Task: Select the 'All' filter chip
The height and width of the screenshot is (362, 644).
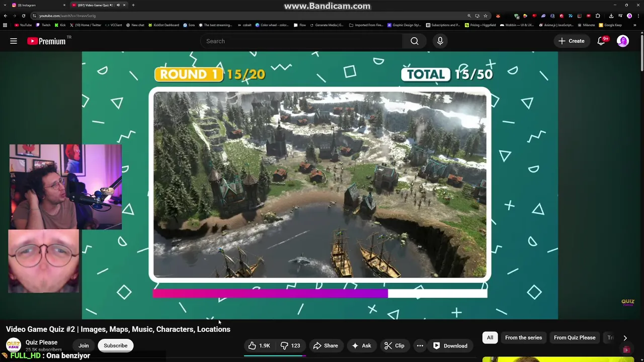Action: 490,338
